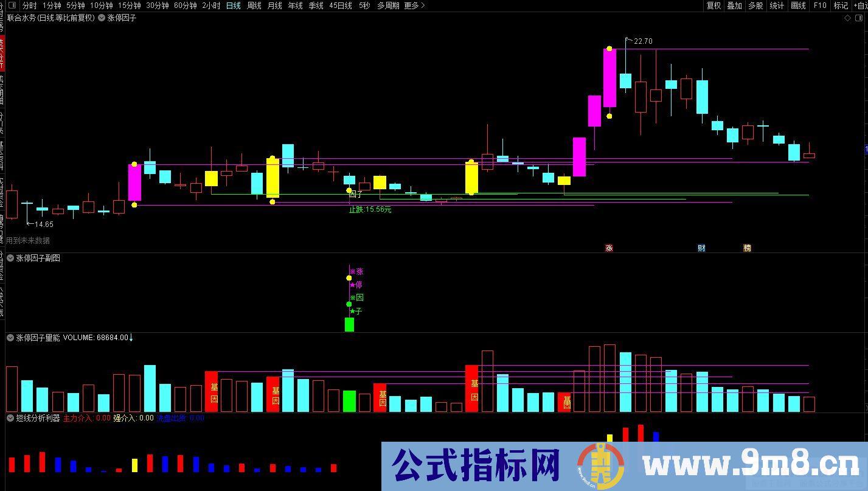The width and height of the screenshot is (868, 491).
Task: Click the 财 event marker under the chart
Action: (x=701, y=248)
